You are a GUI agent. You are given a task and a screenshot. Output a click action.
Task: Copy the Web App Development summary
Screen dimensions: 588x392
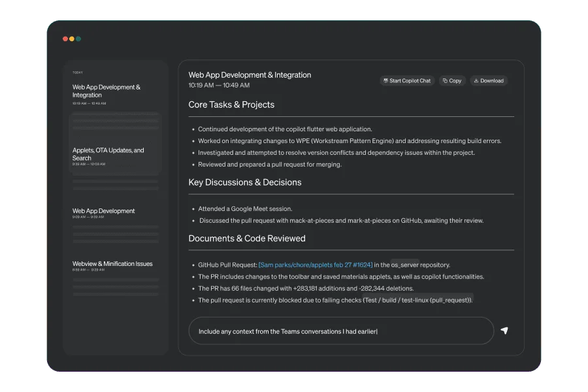pos(452,80)
